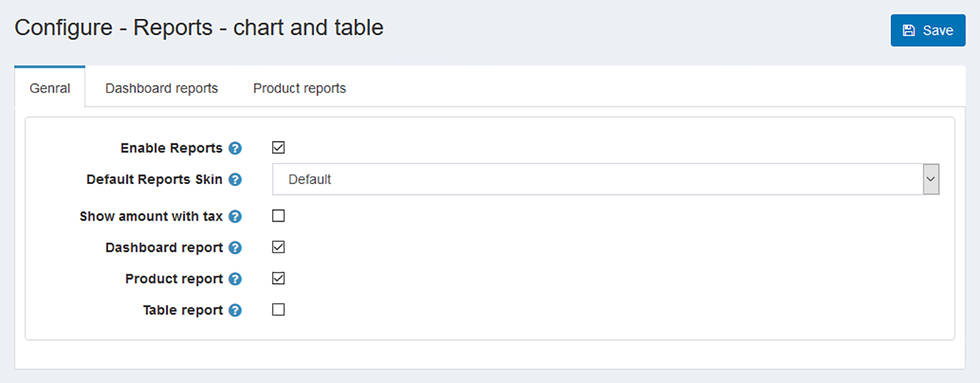Click the Enable Reports label text
This screenshot has height=383, width=980.
[171, 148]
